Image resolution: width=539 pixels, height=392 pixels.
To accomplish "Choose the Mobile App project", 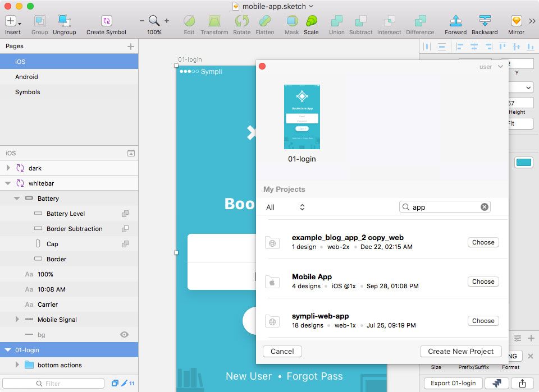I will [x=482, y=282].
